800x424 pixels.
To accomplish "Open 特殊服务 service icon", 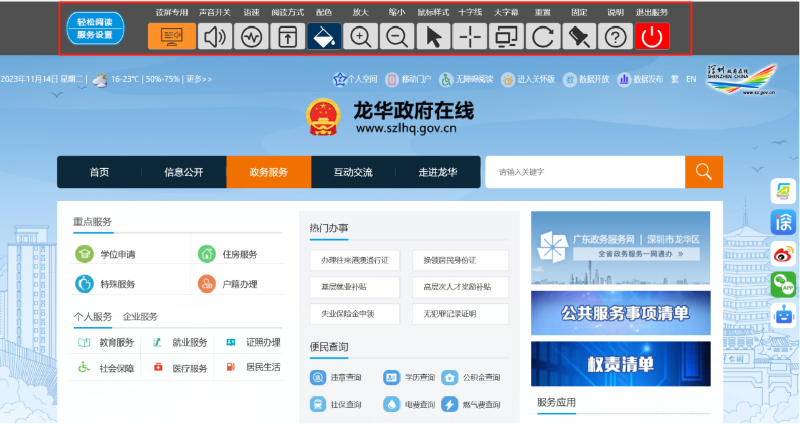I will (x=106, y=284).
